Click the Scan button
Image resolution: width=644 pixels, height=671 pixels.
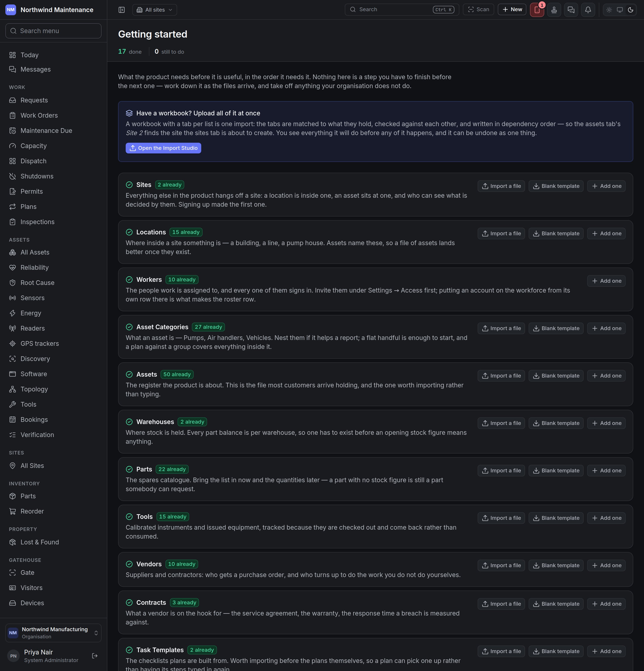pos(478,10)
